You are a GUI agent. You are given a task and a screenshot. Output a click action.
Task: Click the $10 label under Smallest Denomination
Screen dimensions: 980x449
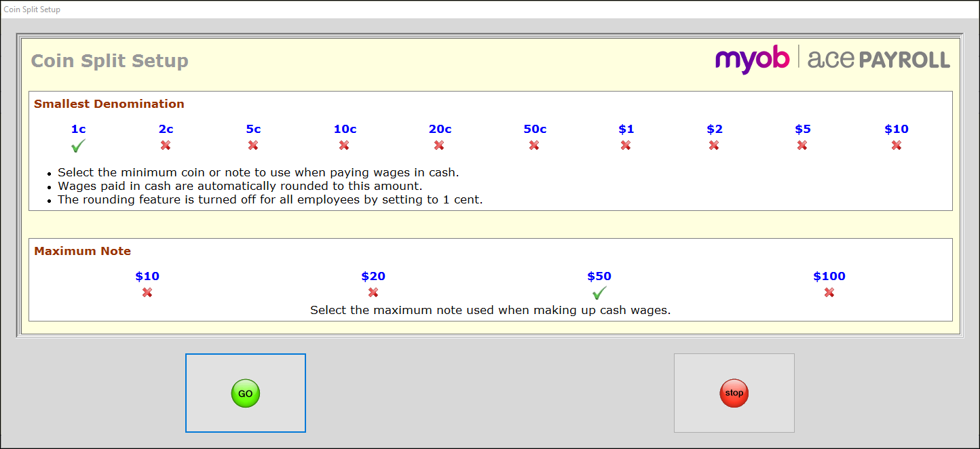(897, 129)
